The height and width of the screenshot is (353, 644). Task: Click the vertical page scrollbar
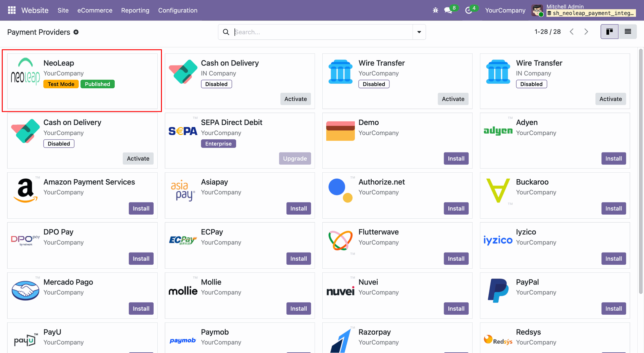[641, 171]
